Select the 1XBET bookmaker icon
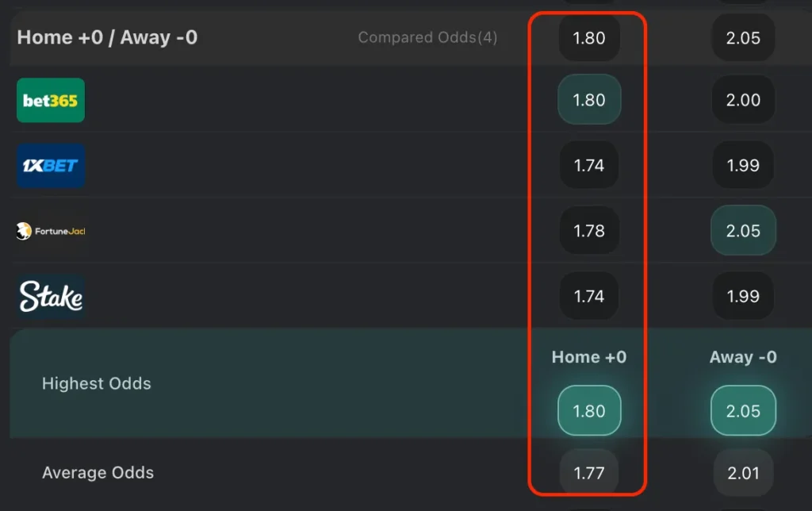 click(x=51, y=166)
